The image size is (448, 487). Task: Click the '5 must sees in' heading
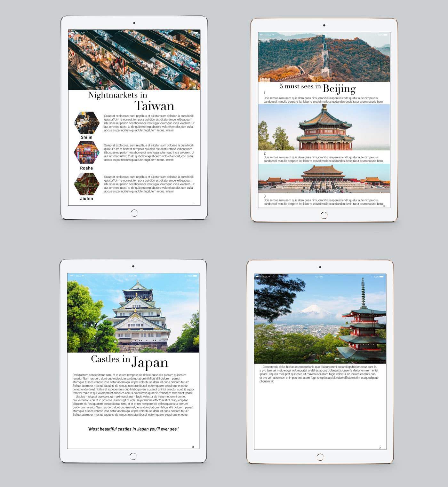coord(300,86)
